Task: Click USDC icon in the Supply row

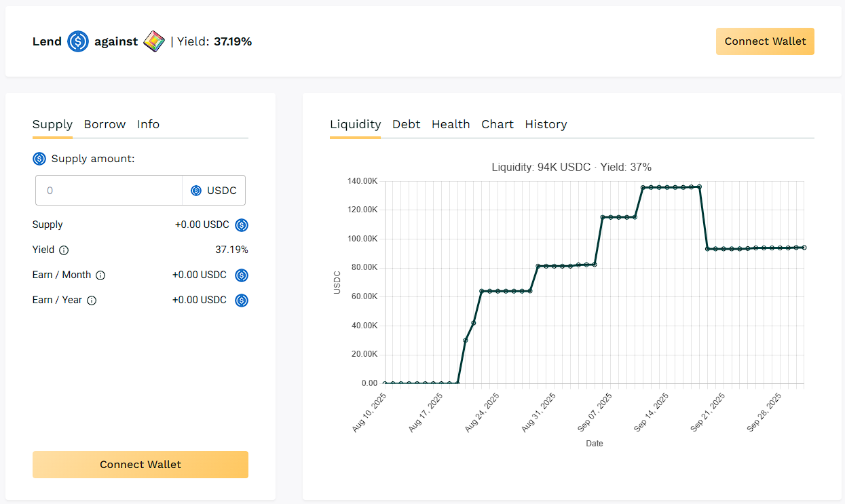Action: pyautogui.click(x=242, y=225)
